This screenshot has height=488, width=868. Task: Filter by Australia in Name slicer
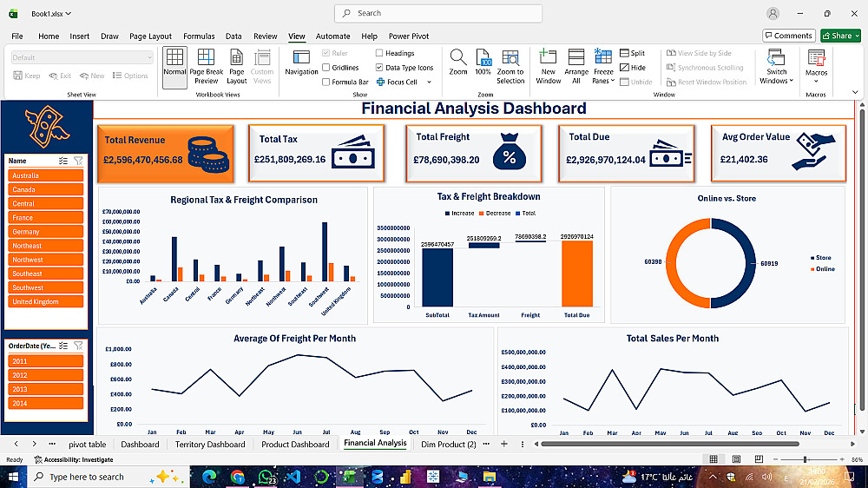45,175
